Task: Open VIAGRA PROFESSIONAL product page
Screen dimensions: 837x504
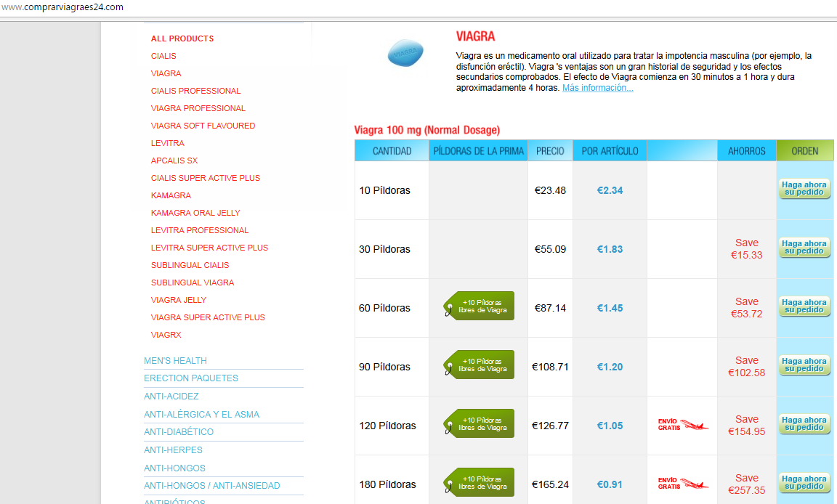Action: click(x=198, y=108)
